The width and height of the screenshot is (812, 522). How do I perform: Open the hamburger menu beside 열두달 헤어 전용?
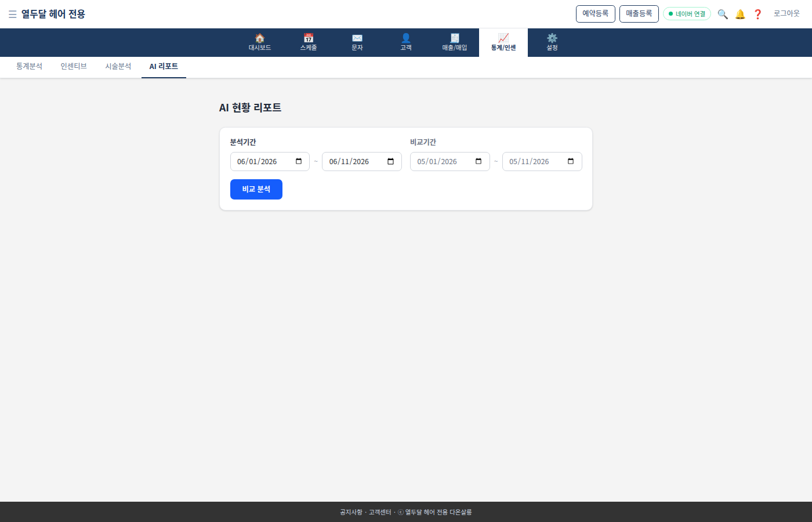[x=12, y=14]
